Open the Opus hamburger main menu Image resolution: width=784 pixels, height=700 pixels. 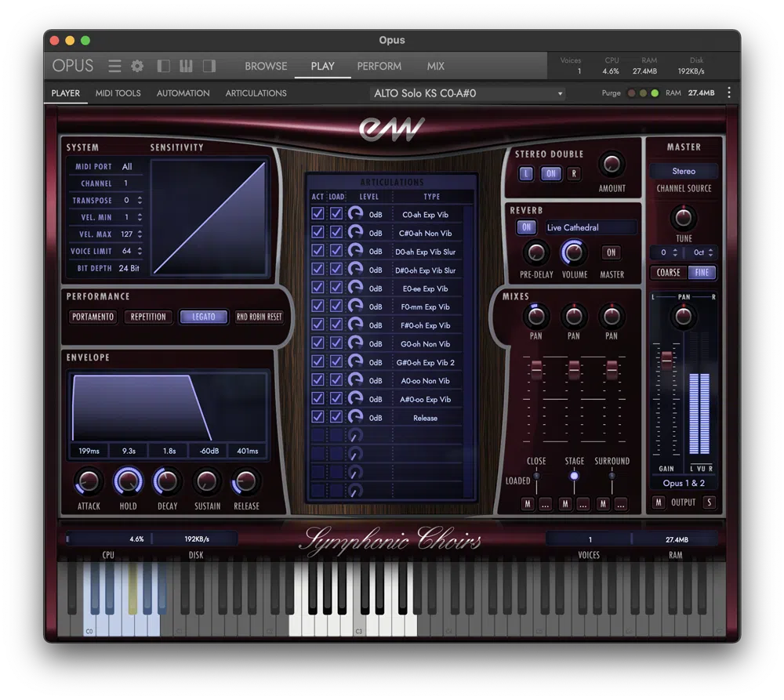(114, 67)
